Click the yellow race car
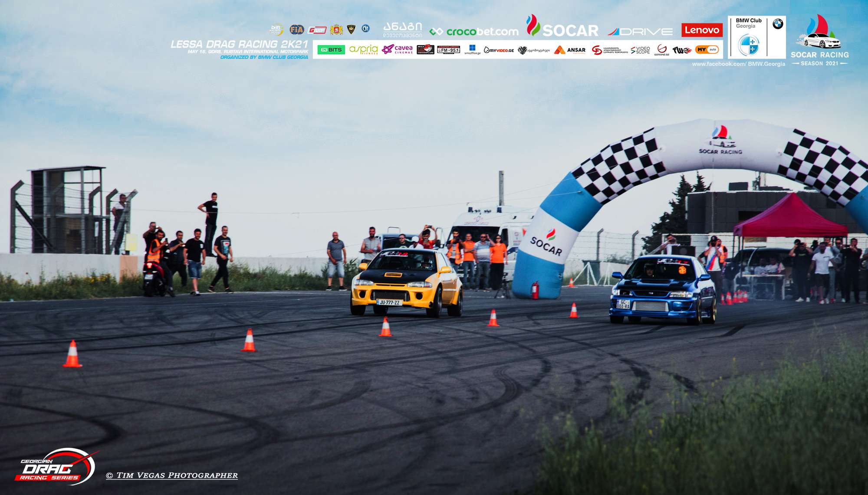 point(407,282)
